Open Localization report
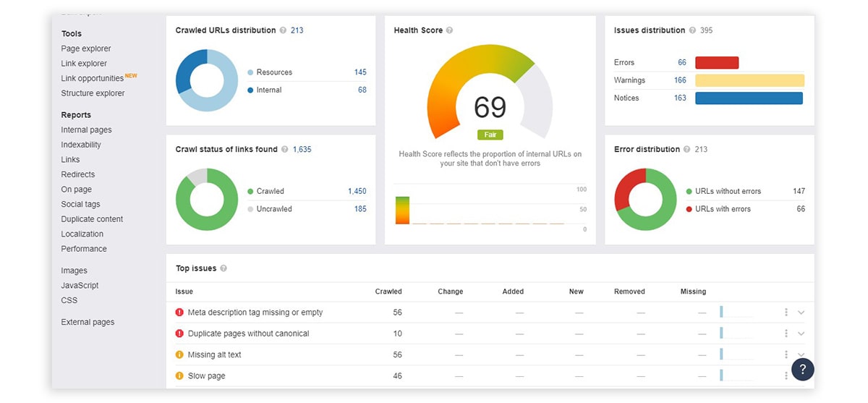The width and height of the screenshot is (868, 403). tap(82, 234)
